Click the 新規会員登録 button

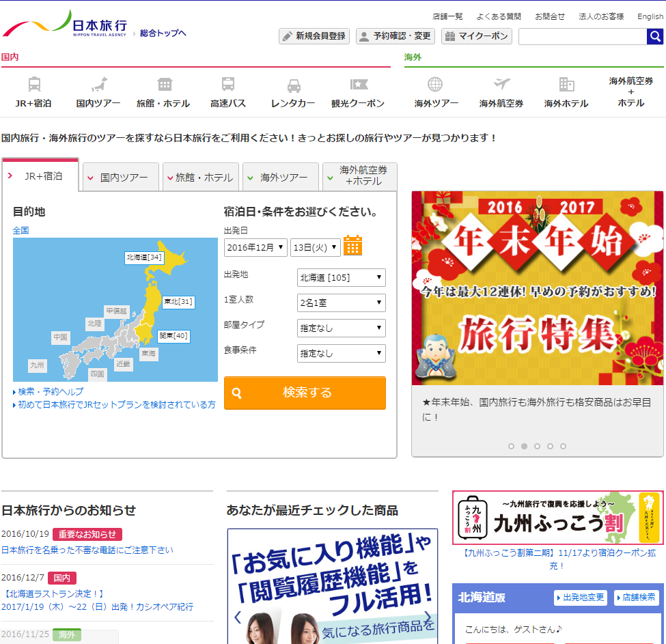point(314,36)
